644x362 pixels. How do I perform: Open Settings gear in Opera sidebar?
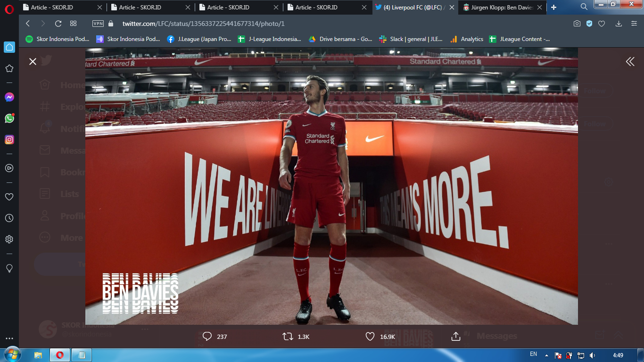pos(9,239)
